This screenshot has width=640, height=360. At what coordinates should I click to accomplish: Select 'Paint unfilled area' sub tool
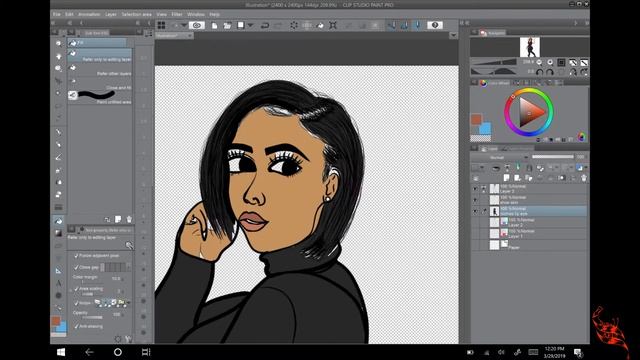pos(100,97)
